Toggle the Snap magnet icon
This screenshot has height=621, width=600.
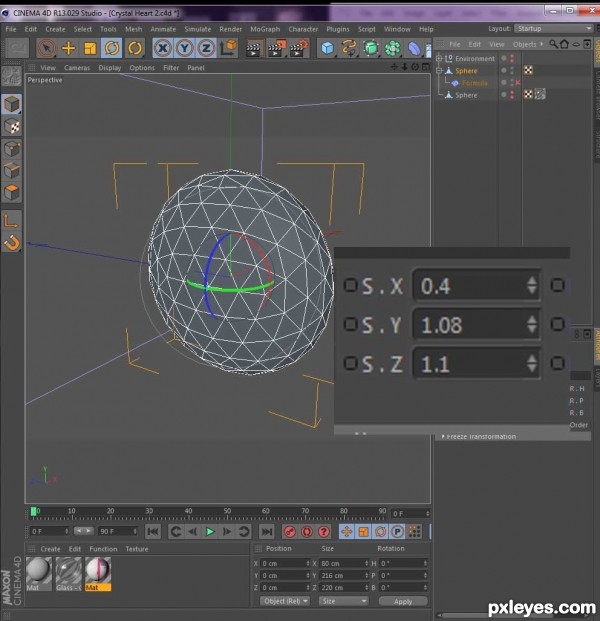[x=12, y=242]
